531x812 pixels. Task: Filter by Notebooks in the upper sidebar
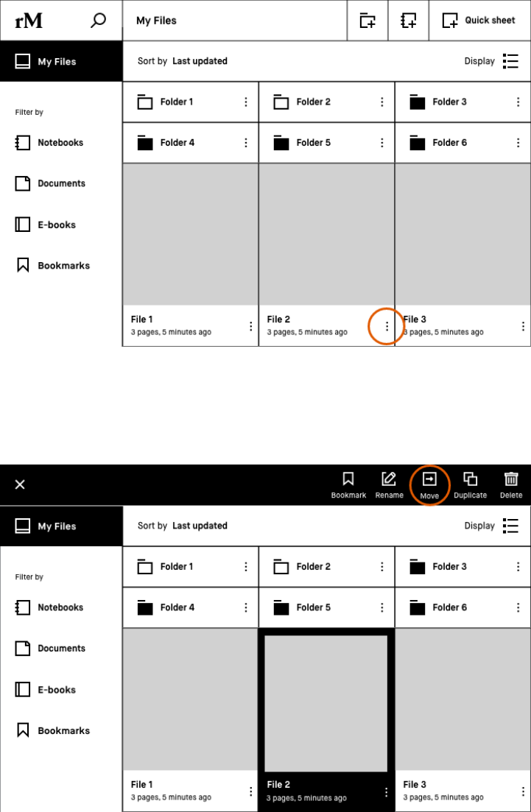(x=49, y=142)
